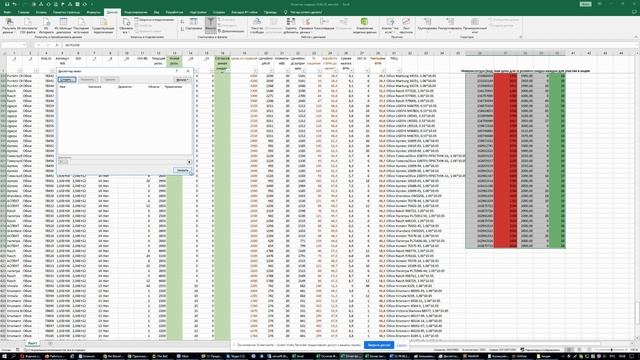
Task: Switch to the Формулы tab
Action: point(93,12)
